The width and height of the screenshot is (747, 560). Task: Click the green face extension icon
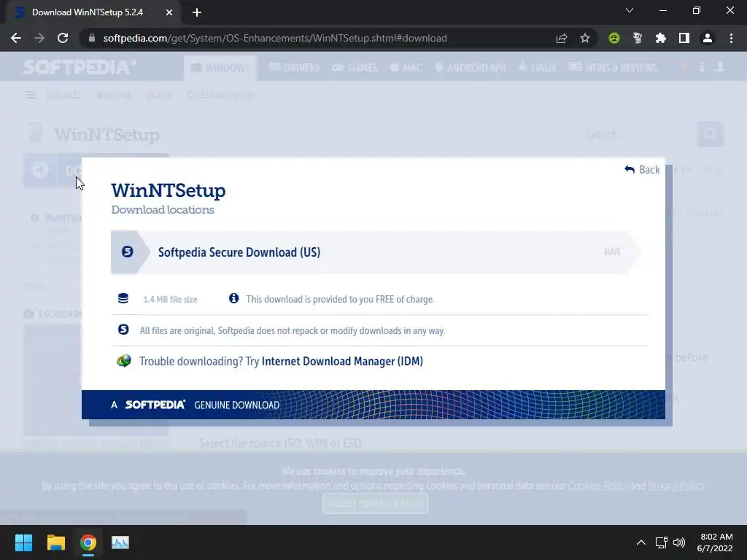[x=614, y=38]
